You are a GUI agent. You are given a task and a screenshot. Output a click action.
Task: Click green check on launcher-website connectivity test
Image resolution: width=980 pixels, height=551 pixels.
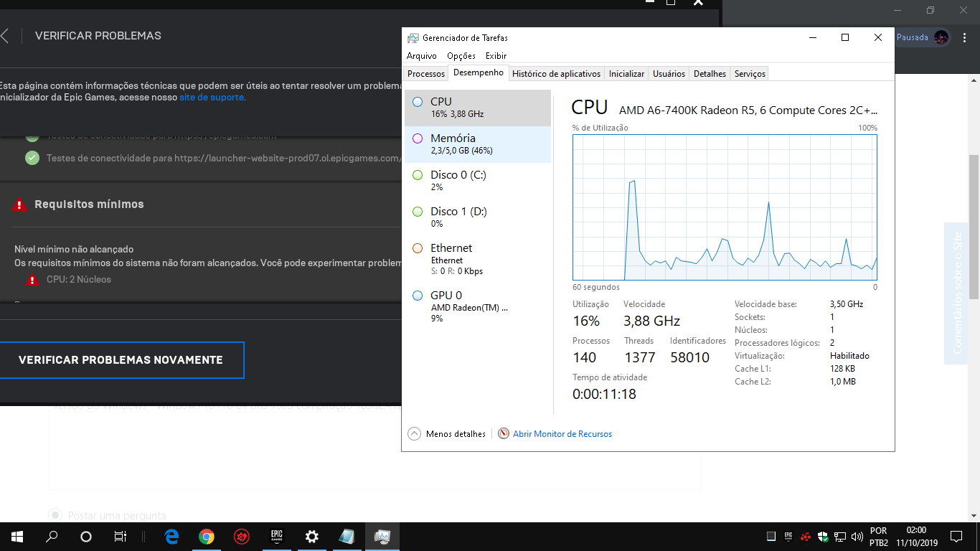tap(32, 158)
